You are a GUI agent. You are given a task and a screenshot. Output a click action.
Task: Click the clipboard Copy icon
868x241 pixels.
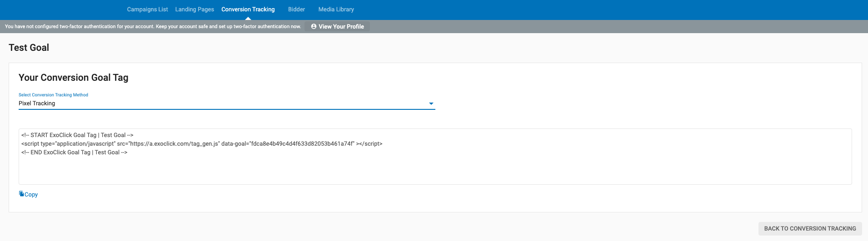21,194
